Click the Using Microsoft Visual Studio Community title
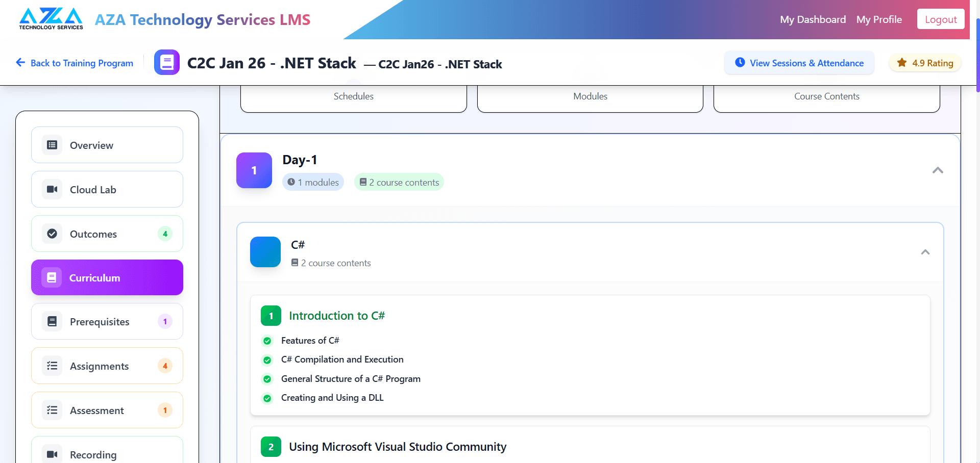Viewport: 980px width, 463px height. tap(398, 447)
